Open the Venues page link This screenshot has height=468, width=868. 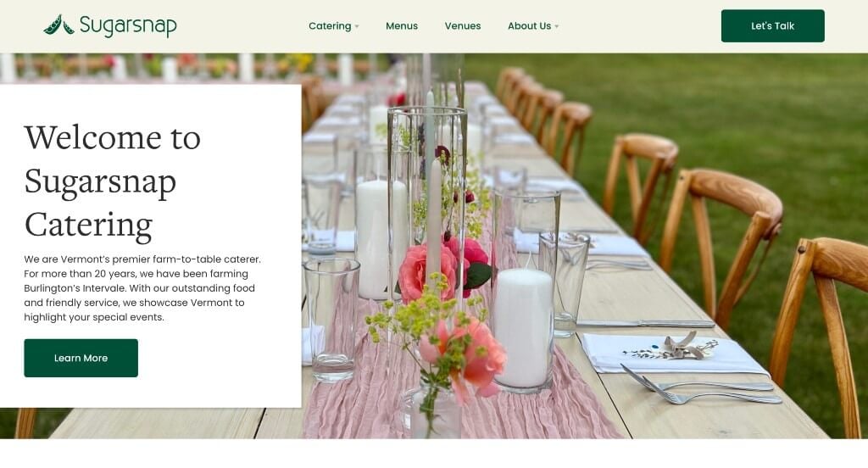pyautogui.click(x=463, y=26)
